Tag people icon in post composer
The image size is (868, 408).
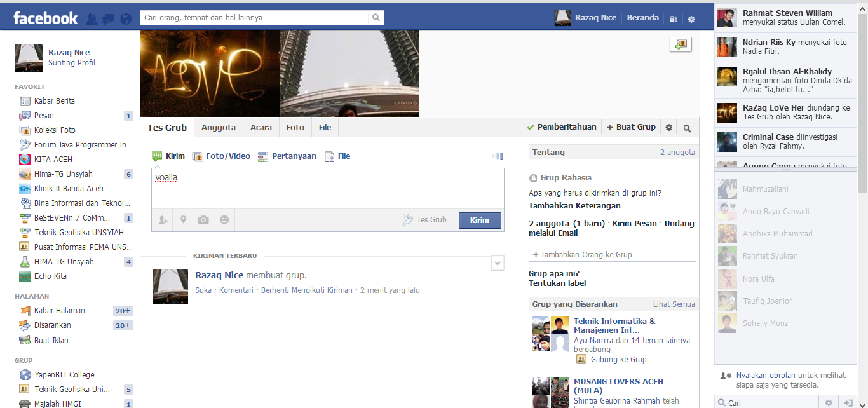(163, 220)
